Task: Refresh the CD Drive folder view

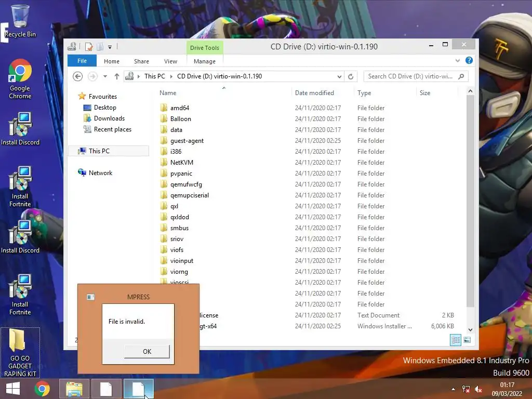Action: click(351, 76)
